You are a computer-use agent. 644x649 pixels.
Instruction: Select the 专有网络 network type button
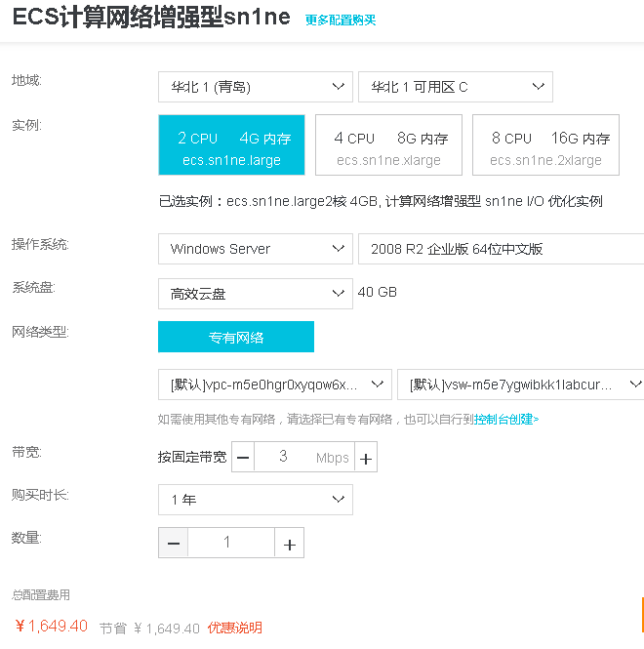236,337
